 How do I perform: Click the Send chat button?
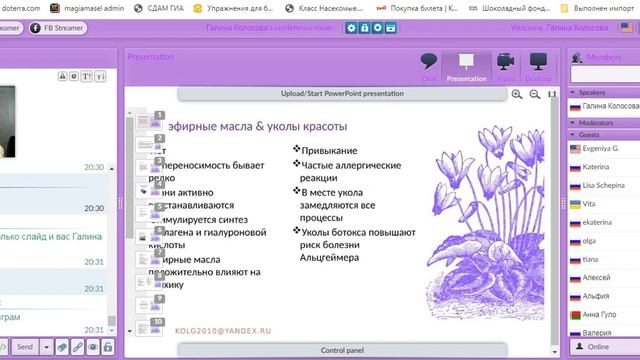click(25, 347)
